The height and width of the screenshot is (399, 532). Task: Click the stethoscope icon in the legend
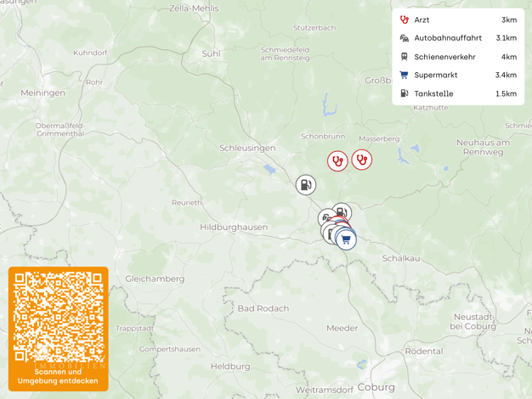click(404, 20)
